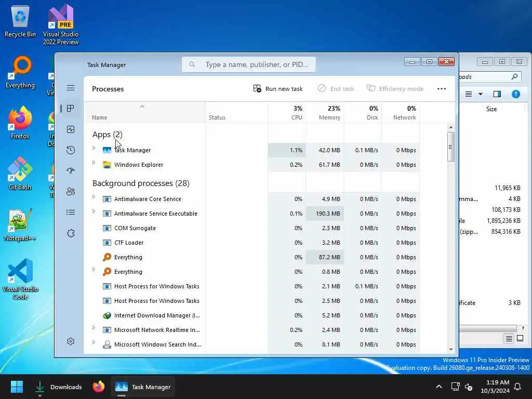Open Services page icon in sidebar
532x399 pixels.
point(71,233)
